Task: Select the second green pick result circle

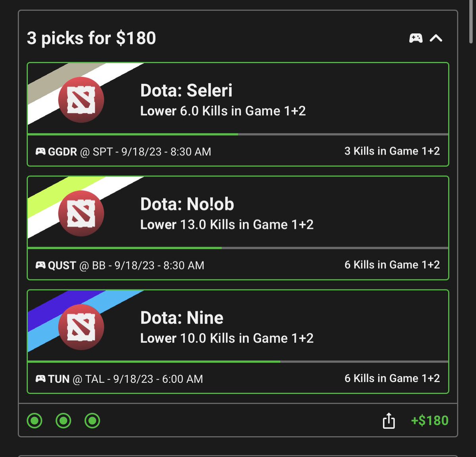Action: click(63, 420)
